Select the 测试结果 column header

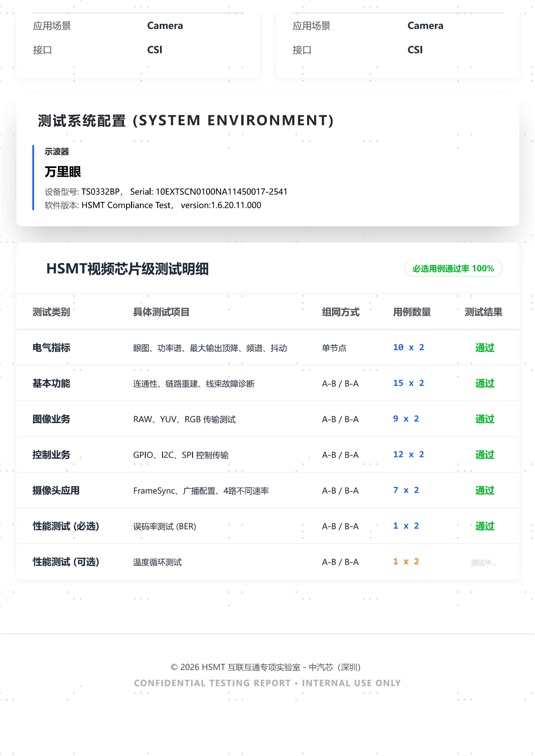point(483,312)
